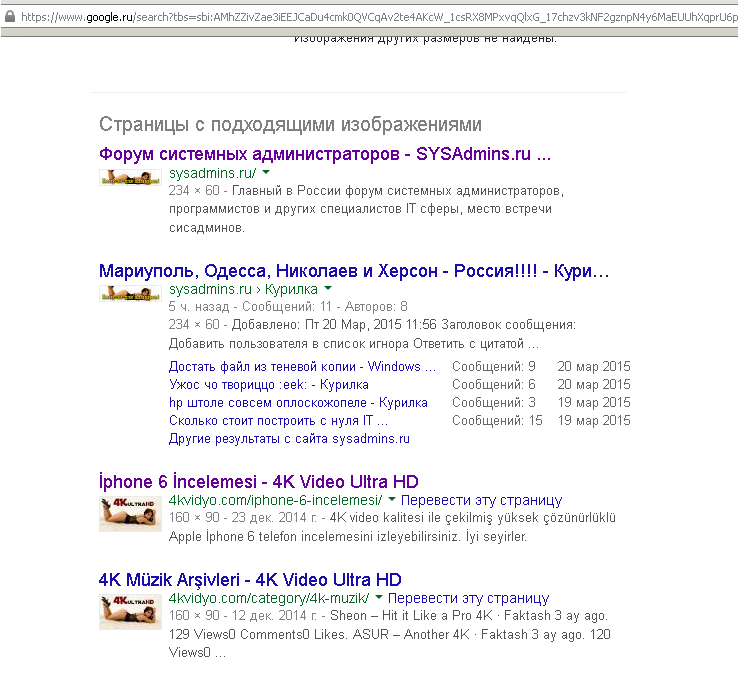The image size is (738, 677).
Task: Expand dropdown arrow next to 4kvidyo.com/category/4k-muzik/
Action: [x=378, y=597]
